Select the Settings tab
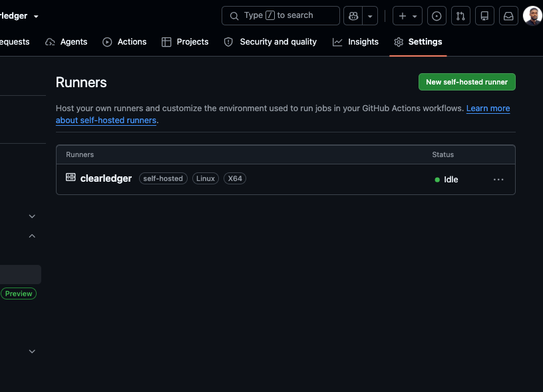 [418, 42]
